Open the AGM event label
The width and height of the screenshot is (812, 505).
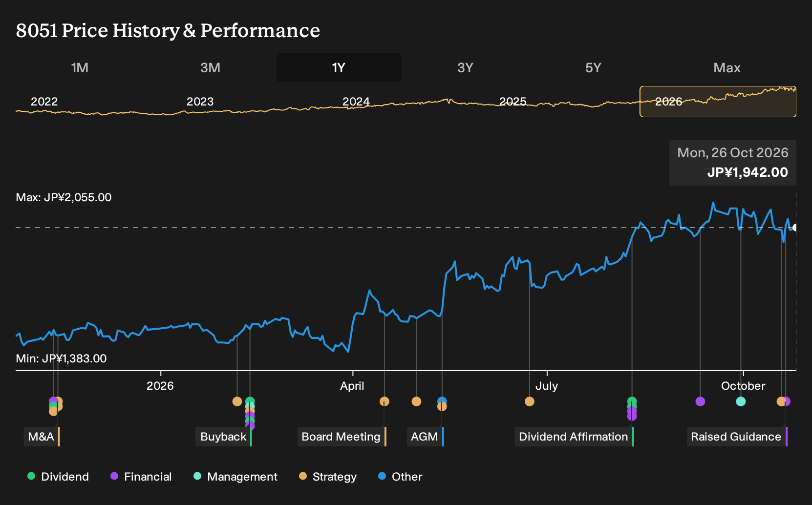click(425, 437)
